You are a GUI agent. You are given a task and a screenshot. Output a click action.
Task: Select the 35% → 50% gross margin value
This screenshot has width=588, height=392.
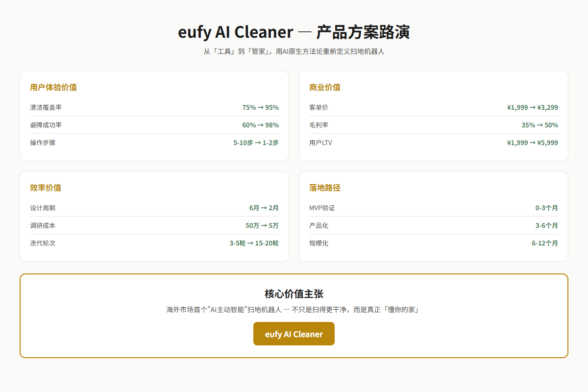click(x=539, y=125)
